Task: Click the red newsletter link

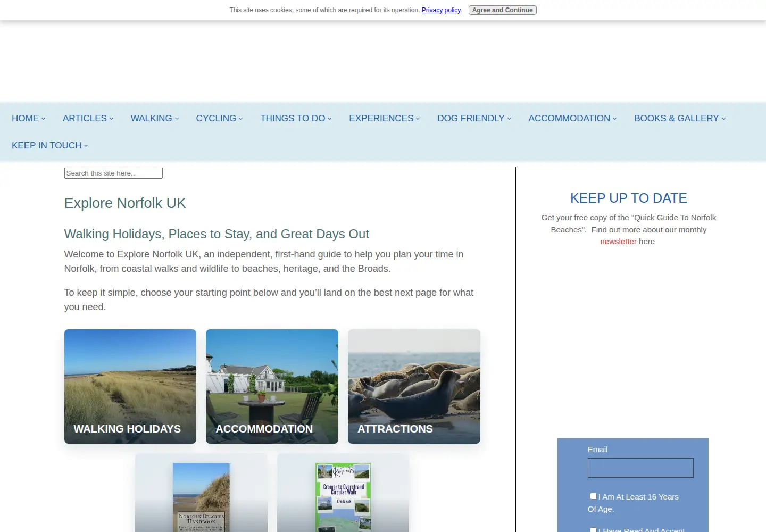Action: pyautogui.click(x=618, y=242)
